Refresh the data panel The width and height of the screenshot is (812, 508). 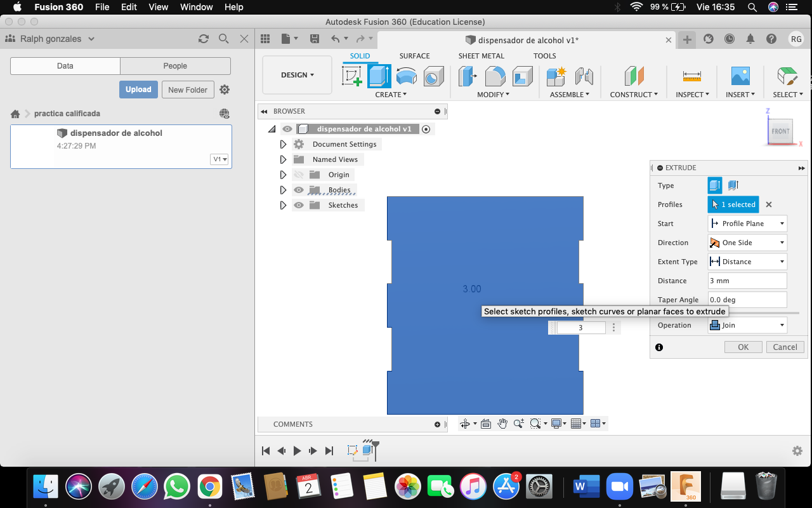[x=204, y=39]
